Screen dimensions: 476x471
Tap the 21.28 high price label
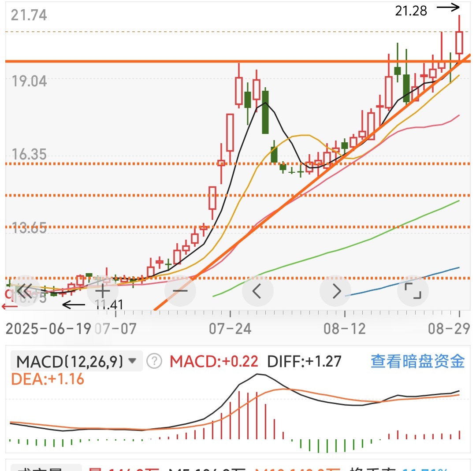tap(411, 11)
